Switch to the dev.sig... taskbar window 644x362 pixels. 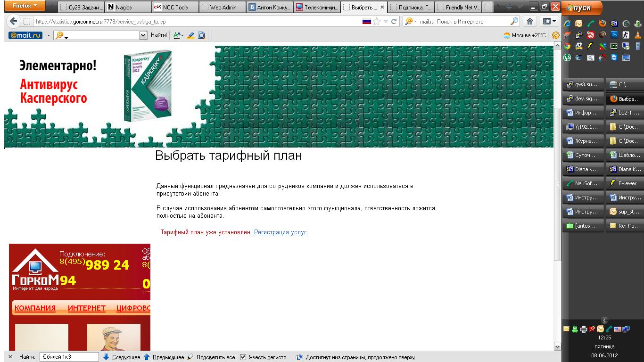point(583,99)
